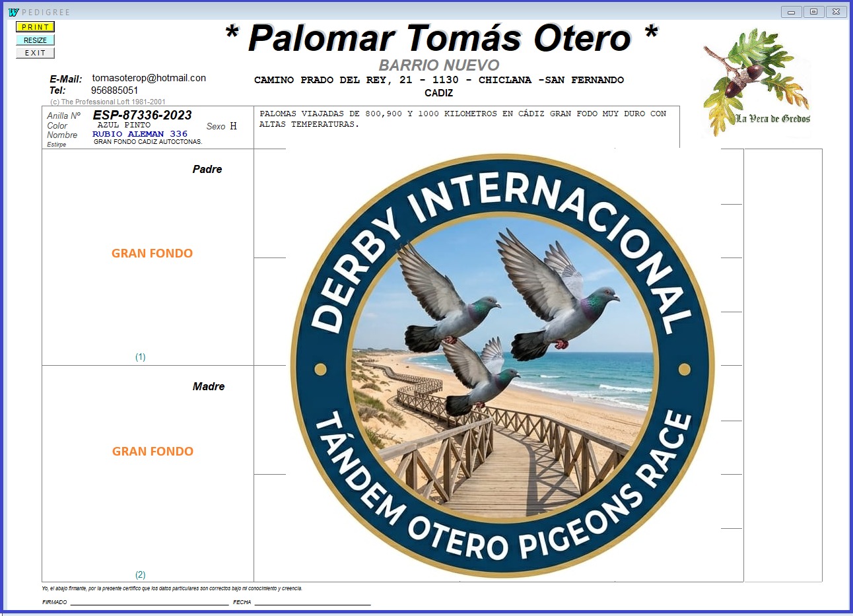Click the Madre label
Viewport: 853px width, 616px height.
coord(209,387)
